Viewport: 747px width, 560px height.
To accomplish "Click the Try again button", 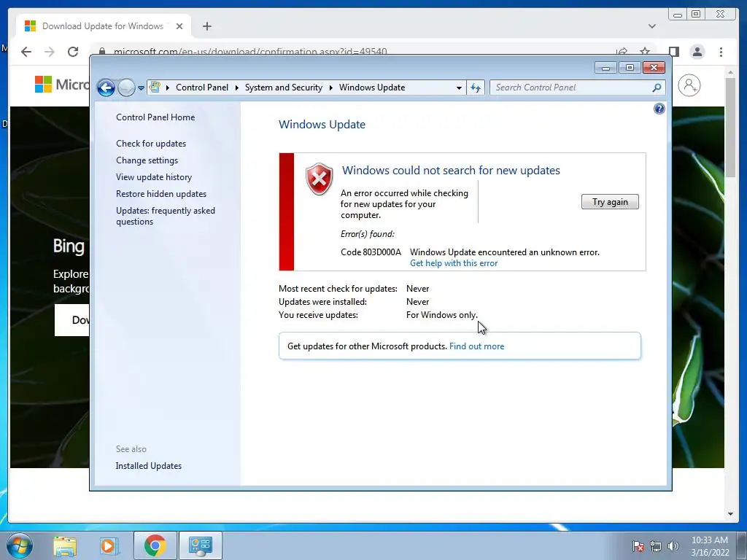I will (610, 202).
